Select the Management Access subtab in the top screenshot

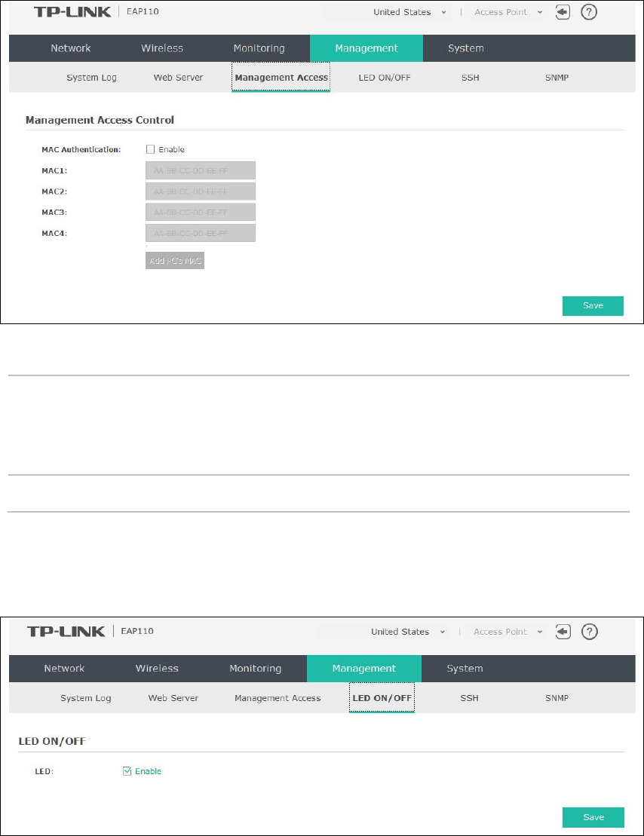(281, 78)
